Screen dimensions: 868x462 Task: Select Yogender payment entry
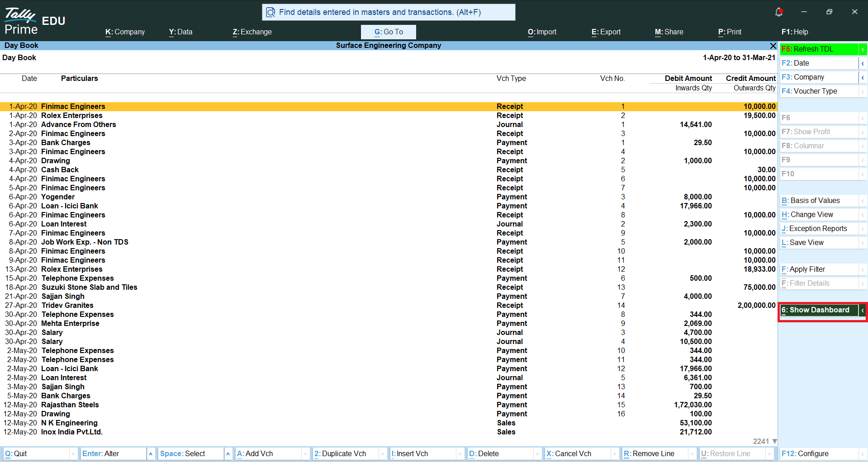(x=389, y=197)
